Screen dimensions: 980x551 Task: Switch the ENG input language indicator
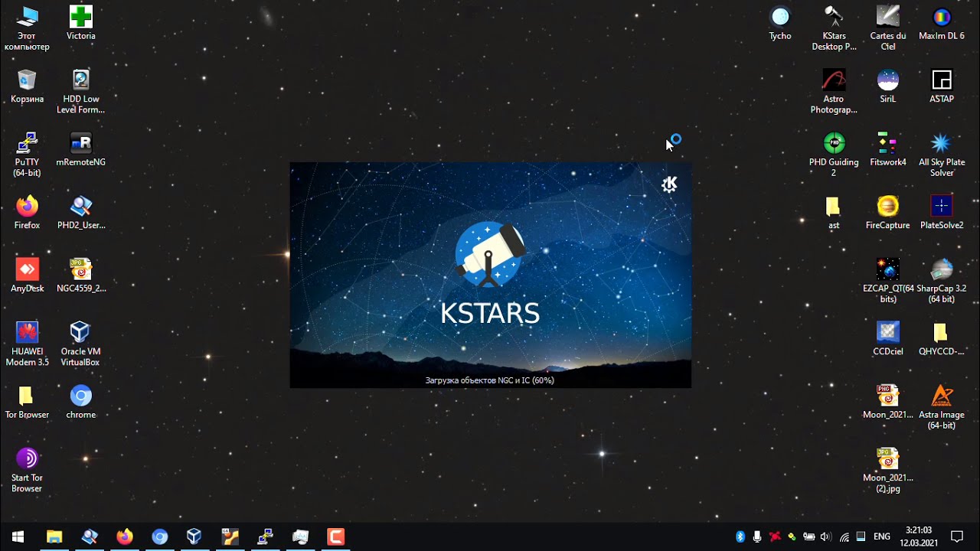(881, 536)
